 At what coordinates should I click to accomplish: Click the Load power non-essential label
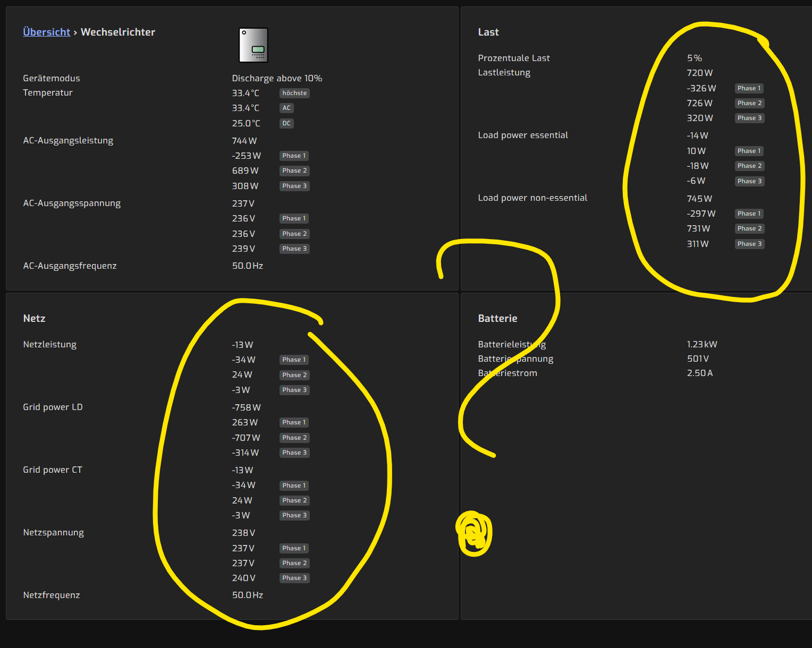coord(532,198)
